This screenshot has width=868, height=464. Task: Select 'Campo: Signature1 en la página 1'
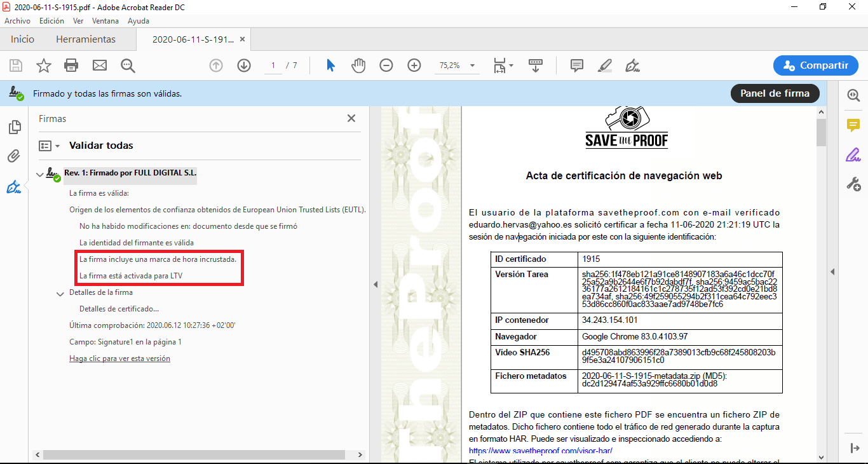(125, 342)
